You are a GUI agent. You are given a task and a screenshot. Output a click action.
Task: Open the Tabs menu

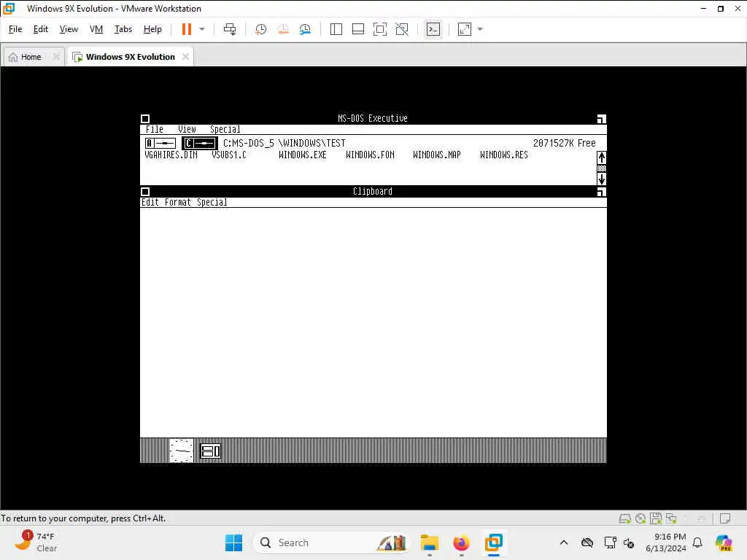(123, 29)
